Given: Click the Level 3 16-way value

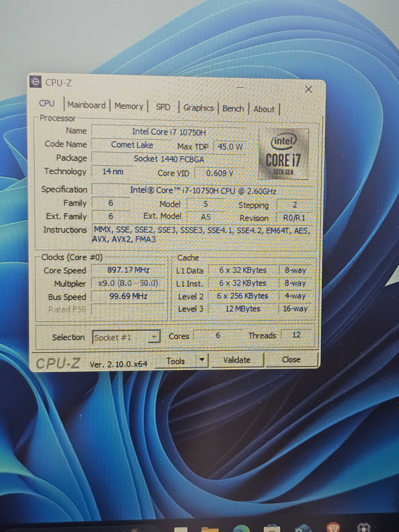Looking at the screenshot, I should [x=295, y=309].
